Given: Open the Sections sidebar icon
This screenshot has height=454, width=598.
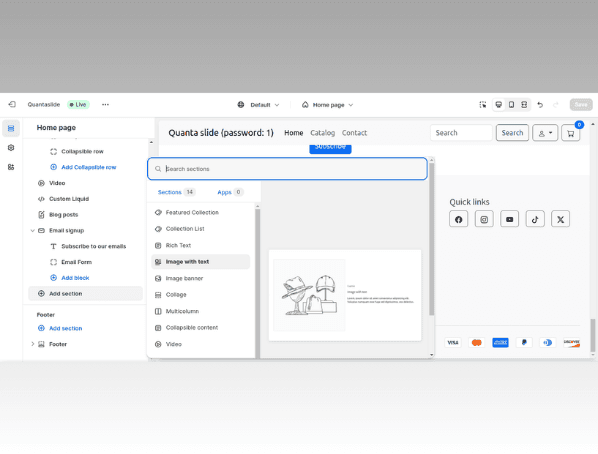Looking at the screenshot, I should [x=11, y=128].
